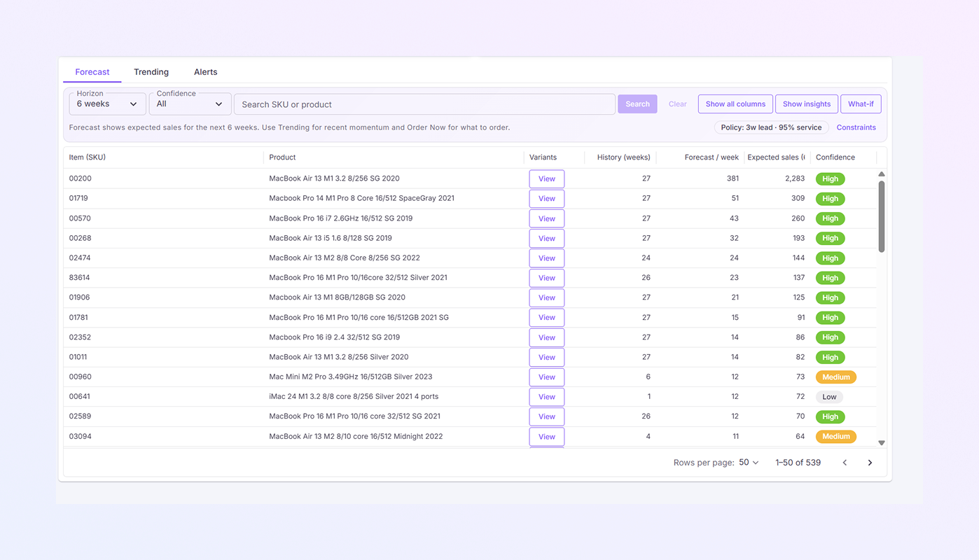View variants for SKU 02352

pyautogui.click(x=547, y=337)
